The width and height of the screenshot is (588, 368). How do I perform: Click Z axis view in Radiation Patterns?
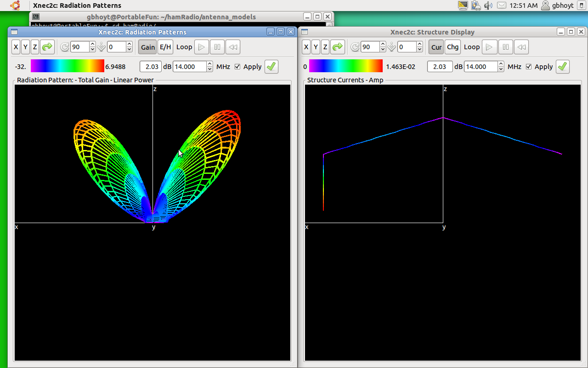35,47
